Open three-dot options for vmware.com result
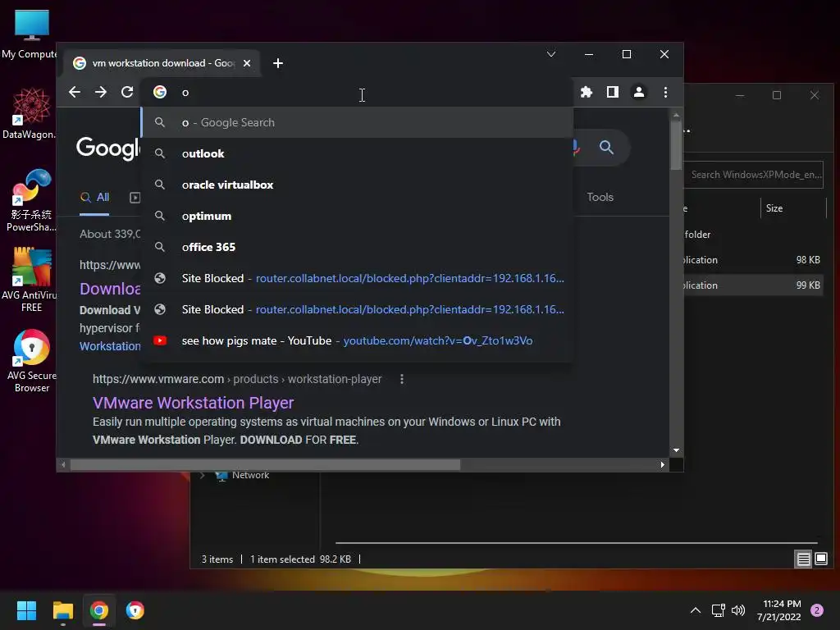This screenshot has width=840, height=630. pos(402,379)
